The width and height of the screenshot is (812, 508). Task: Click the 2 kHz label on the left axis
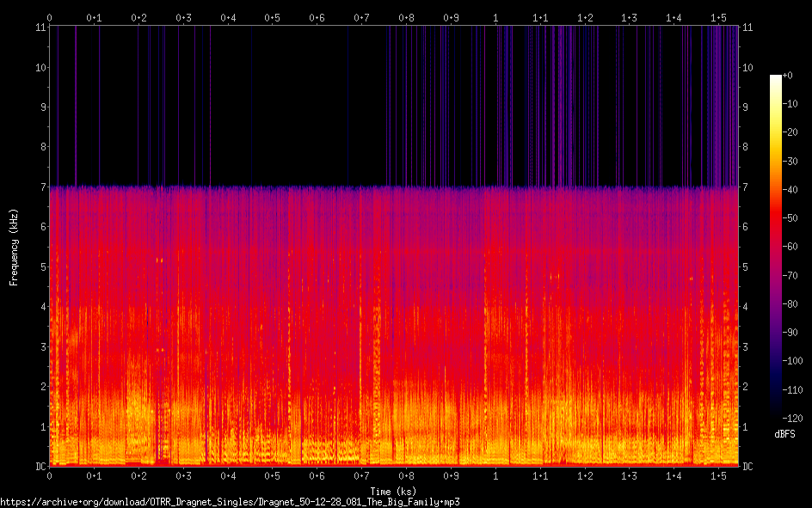[42, 387]
